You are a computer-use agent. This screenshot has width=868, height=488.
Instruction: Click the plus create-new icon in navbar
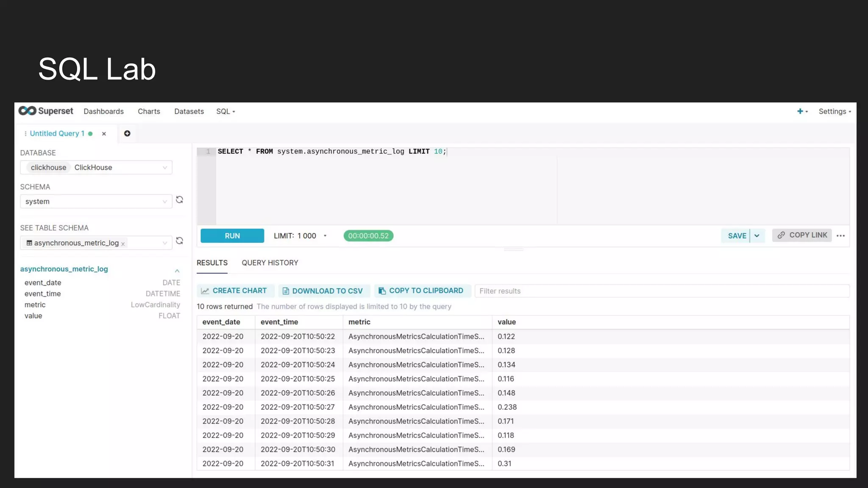pos(800,111)
